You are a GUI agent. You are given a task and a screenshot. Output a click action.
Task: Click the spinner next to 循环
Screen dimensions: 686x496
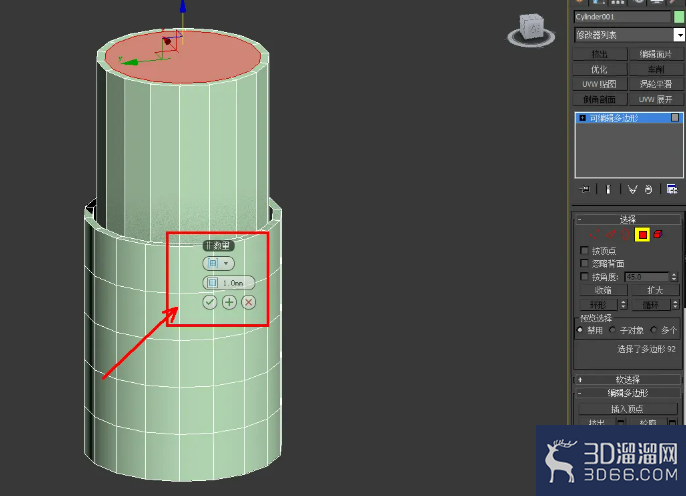pyautogui.click(x=675, y=304)
